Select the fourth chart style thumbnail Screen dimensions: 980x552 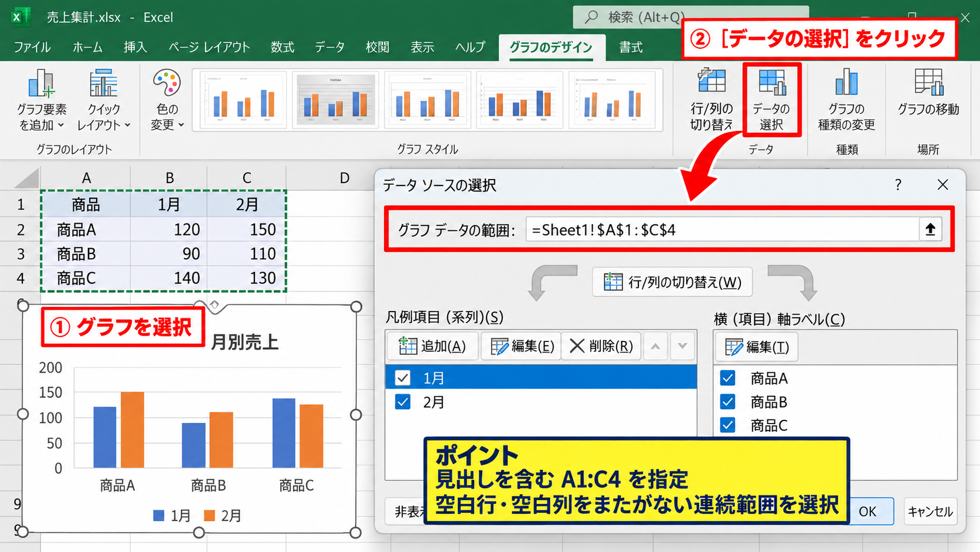tap(519, 99)
